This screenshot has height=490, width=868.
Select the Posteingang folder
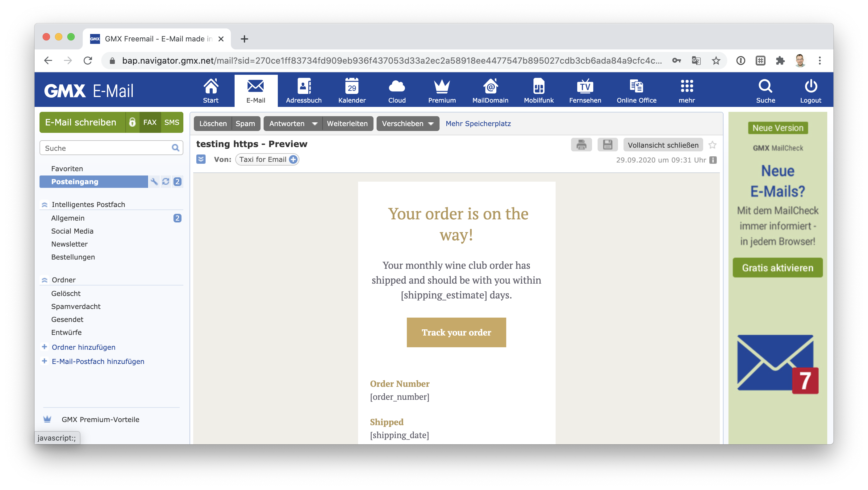point(94,181)
